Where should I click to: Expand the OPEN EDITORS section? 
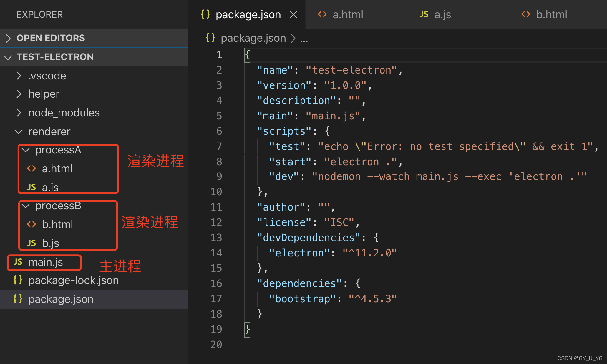(94, 38)
